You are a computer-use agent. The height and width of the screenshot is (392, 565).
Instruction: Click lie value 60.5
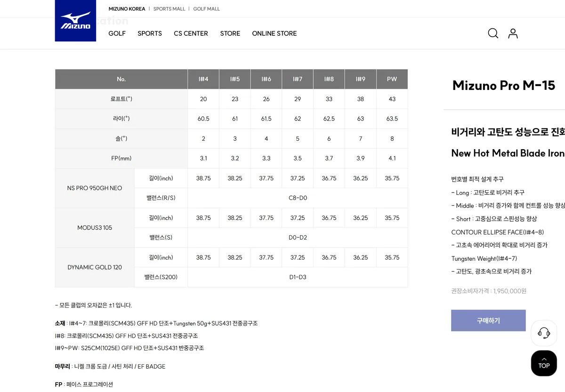click(203, 119)
